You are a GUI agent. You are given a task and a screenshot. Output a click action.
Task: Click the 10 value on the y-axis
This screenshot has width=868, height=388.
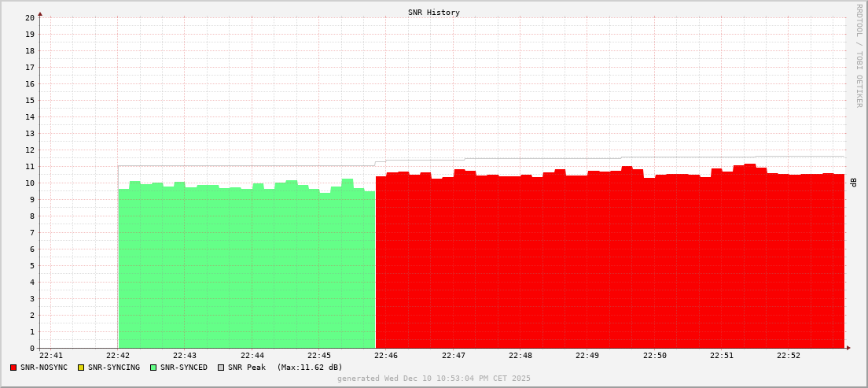pos(30,183)
